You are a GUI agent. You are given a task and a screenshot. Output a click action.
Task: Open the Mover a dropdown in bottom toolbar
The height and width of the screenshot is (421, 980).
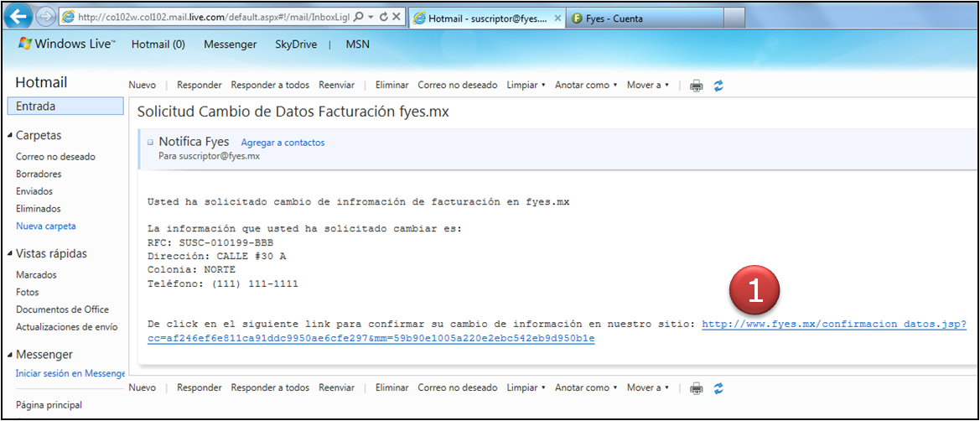(647, 387)
